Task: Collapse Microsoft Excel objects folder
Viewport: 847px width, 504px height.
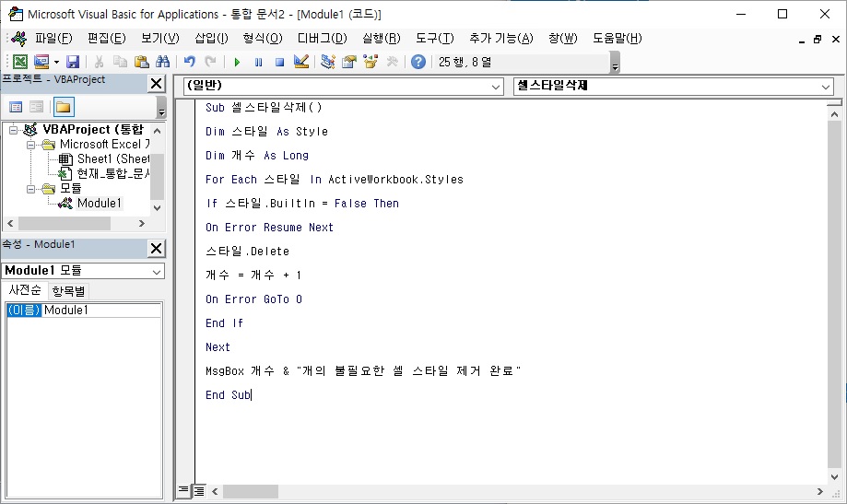Action: [x=30, y=145]
